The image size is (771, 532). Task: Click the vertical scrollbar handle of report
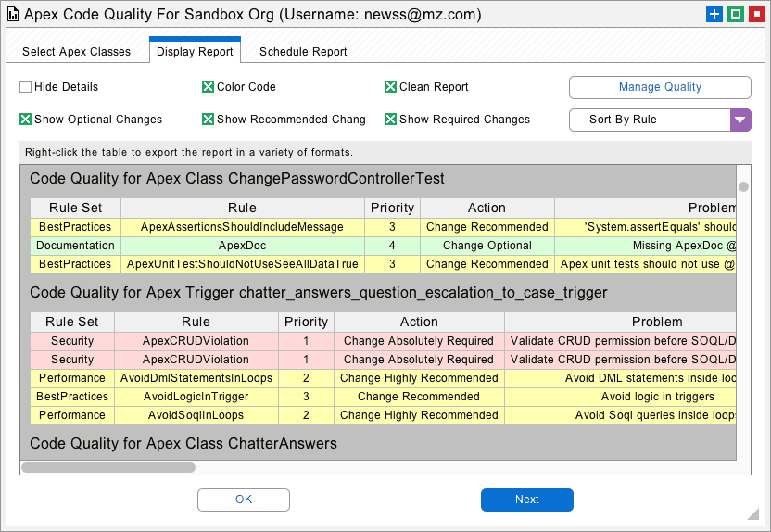pos(743,187)
